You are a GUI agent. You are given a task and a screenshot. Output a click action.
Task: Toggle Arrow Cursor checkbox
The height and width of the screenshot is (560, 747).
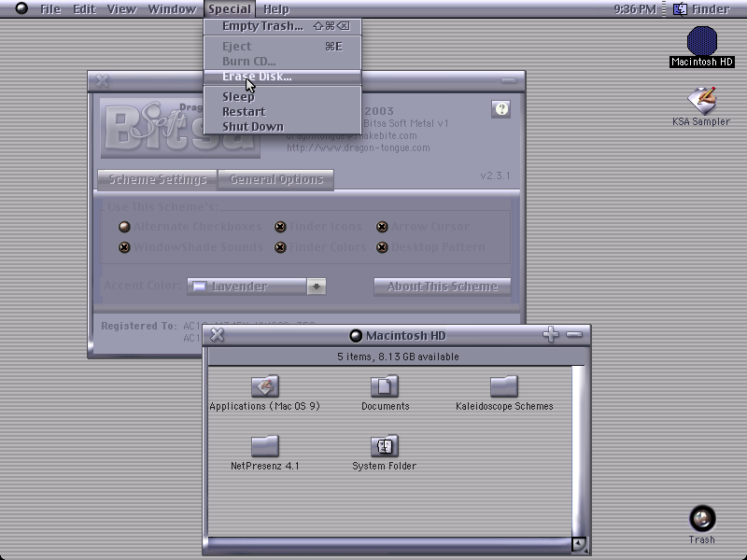382,227
